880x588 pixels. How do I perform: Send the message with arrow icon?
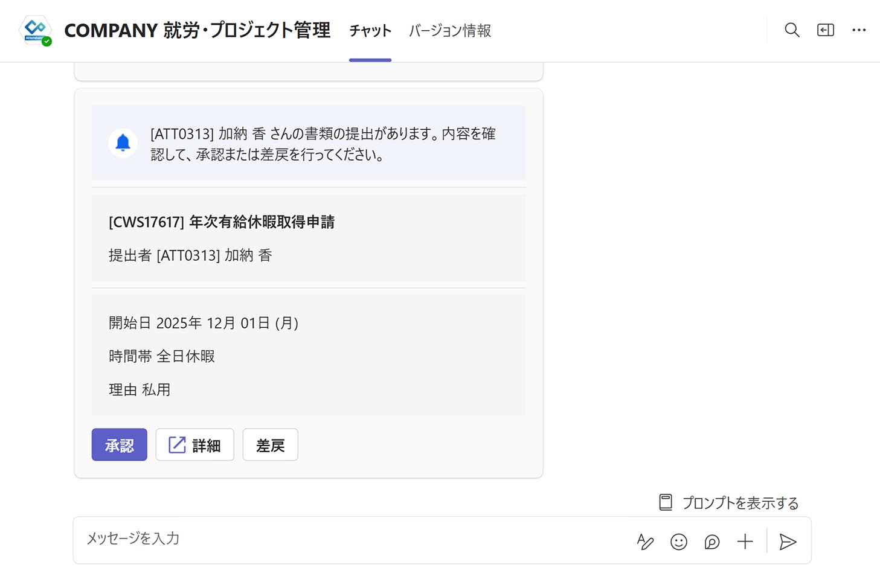tap(788, 542)
